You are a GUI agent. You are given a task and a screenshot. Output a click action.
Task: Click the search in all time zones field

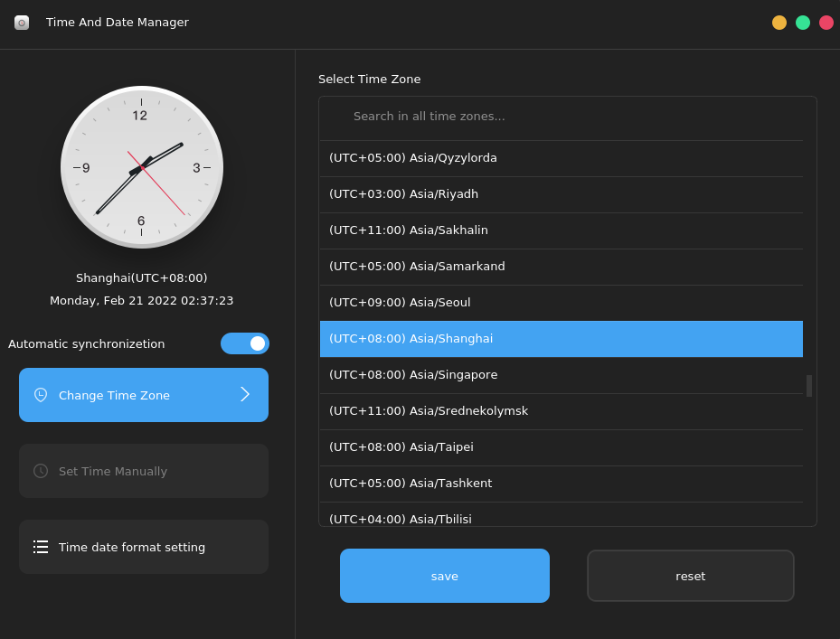pos(561,117)
